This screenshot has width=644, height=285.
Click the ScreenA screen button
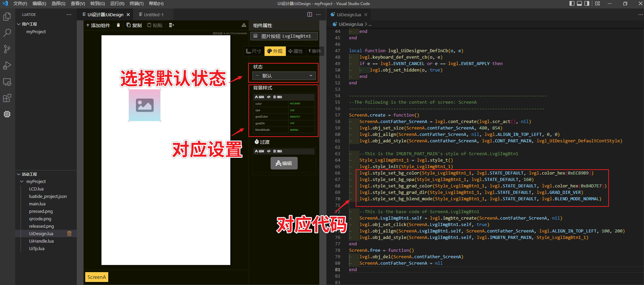tap(97, 277)
